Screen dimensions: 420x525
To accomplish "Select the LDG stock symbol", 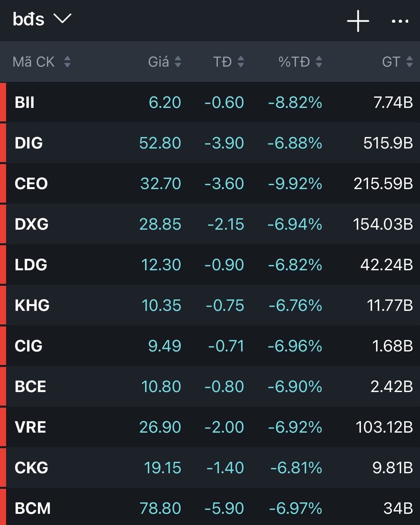I will (31, 265).
